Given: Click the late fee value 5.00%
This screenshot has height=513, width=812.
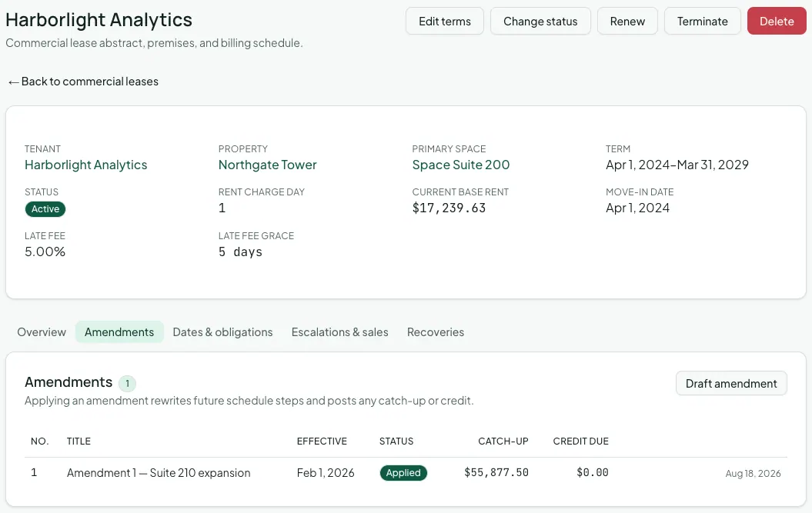Looking at the screenshot, I should point(45,252).
